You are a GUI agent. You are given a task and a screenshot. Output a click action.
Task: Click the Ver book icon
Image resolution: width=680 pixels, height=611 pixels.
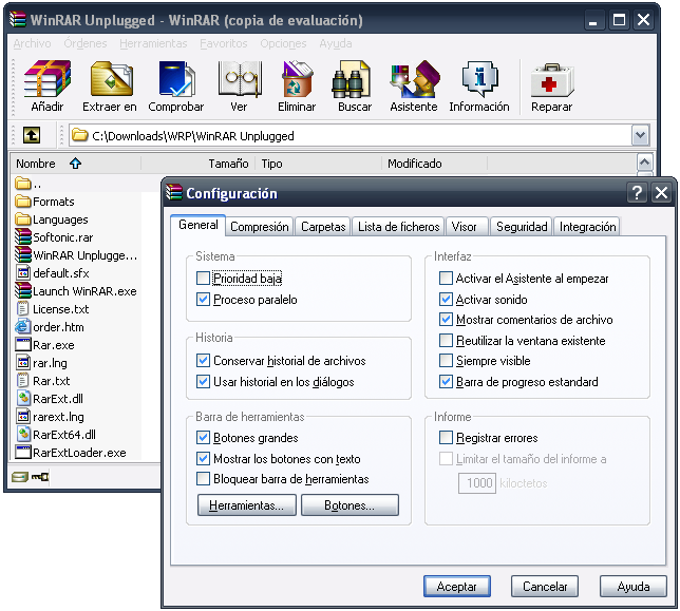point(239,79)
